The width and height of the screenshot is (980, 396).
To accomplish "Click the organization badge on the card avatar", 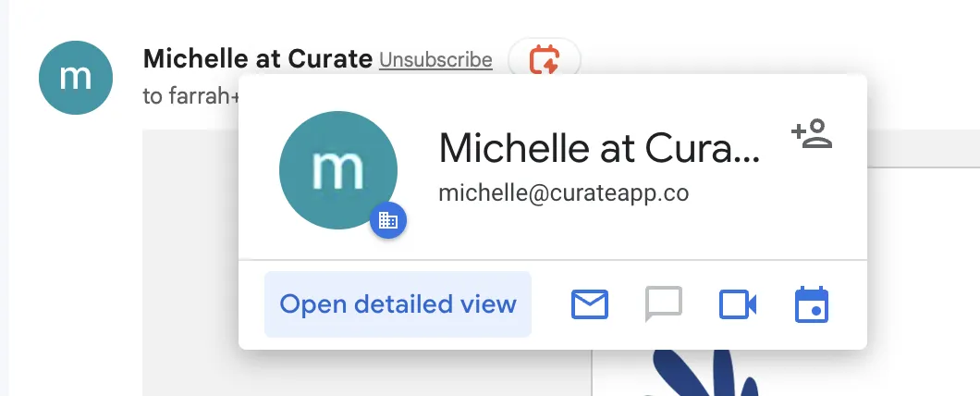I will click(x=388, y=220).
